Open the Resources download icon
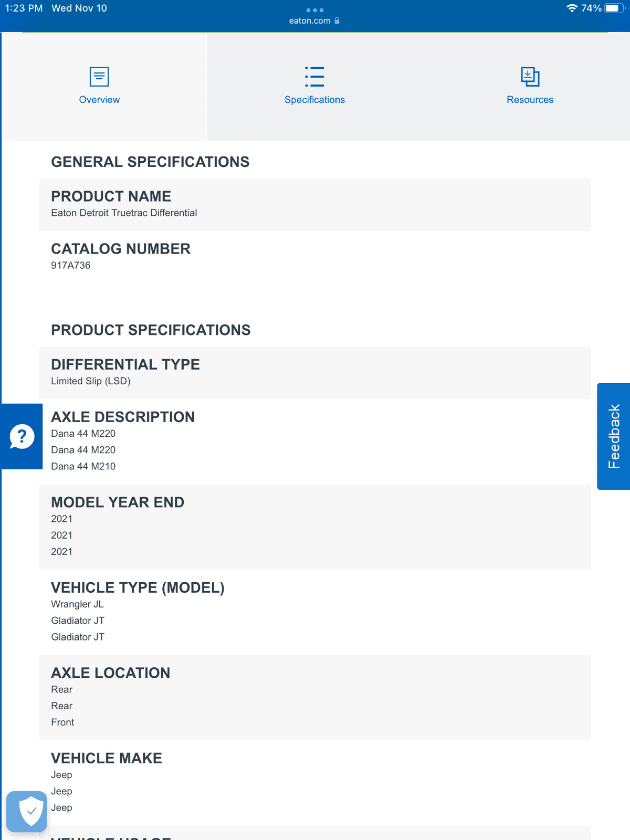The height and width of the screenshot is (840, 630). coord(530,77)
